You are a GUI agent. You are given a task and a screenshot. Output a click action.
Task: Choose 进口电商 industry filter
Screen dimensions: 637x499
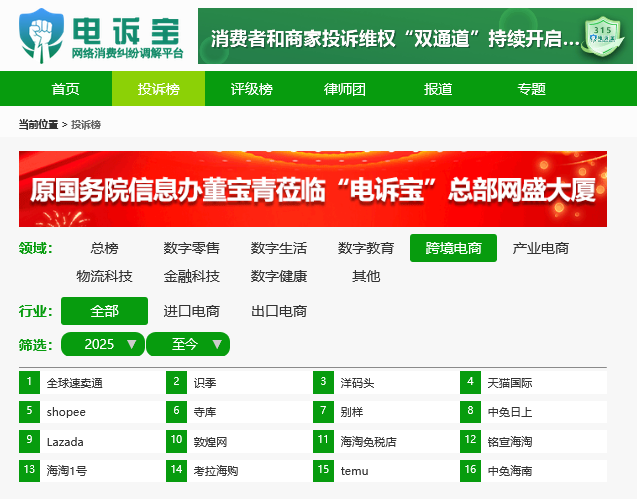pos(191,311)
